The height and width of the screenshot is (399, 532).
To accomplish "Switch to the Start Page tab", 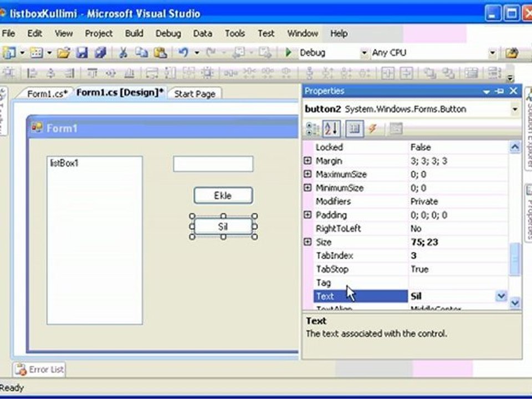I will pos(195,94).
